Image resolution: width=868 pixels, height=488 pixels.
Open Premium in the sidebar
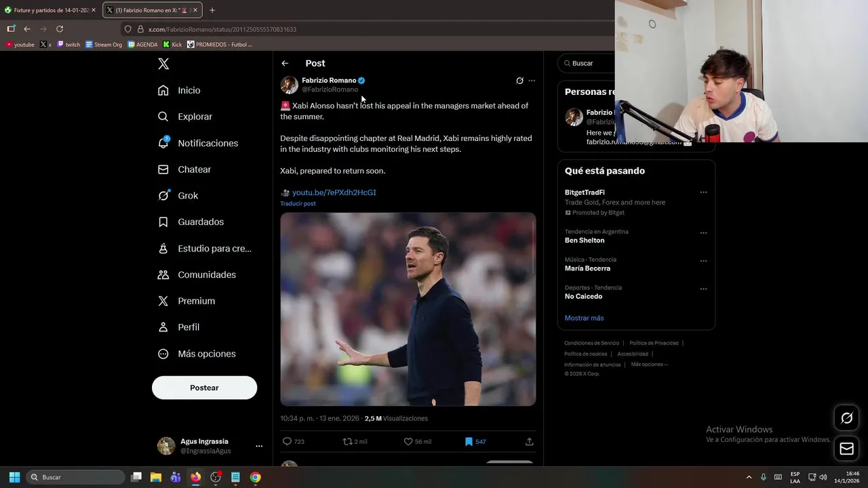click(186, 301)
